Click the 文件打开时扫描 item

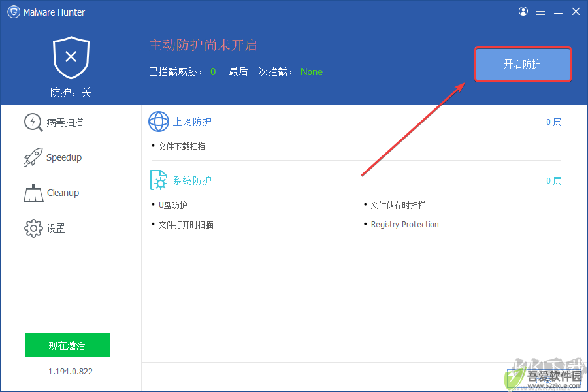(x=186, y=225)
